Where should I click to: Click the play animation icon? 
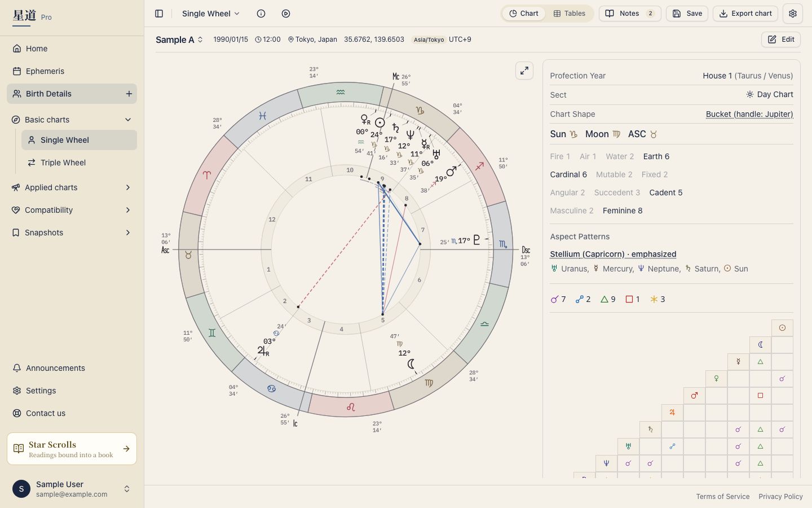[286, 14]
